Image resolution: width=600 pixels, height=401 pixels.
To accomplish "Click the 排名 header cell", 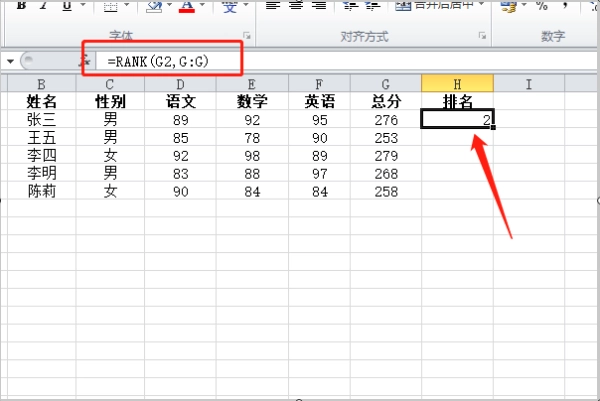I will [457, 101].
